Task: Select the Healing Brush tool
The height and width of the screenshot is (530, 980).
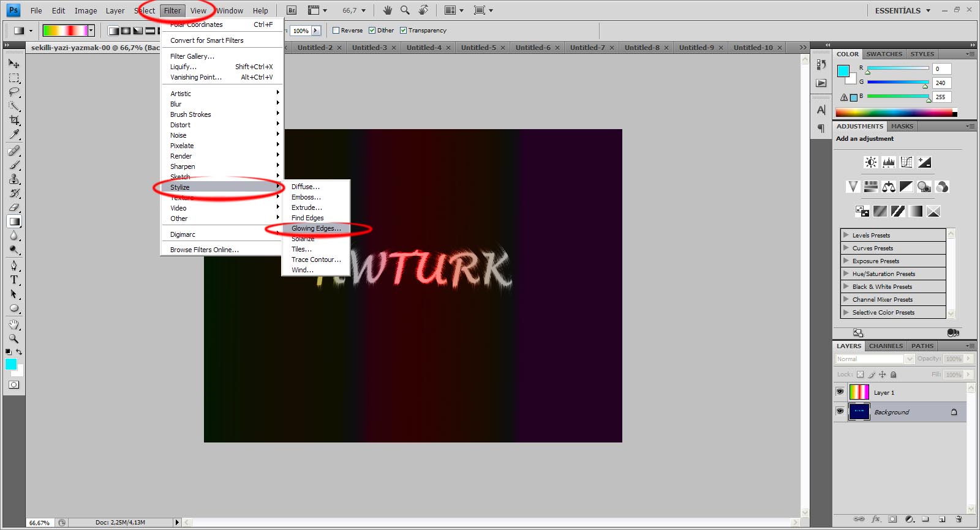Action: (x=14, y=151)
